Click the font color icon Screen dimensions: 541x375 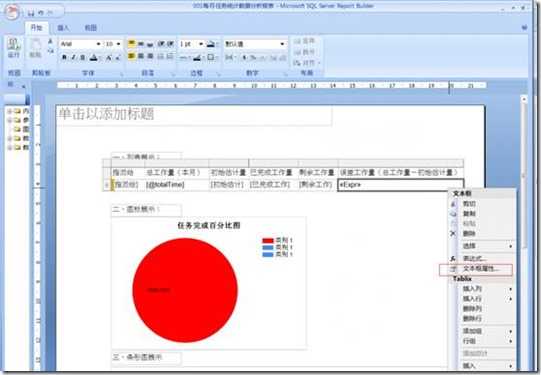94,58
